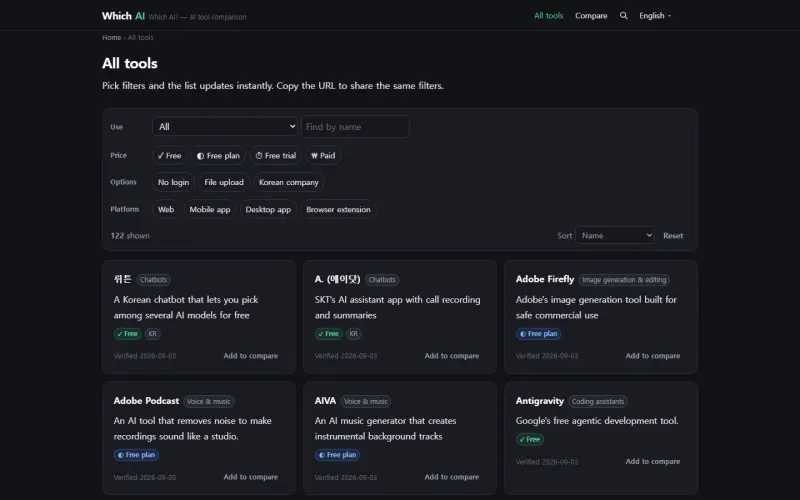The width and height of the screenshot is (800, 500).
Task: Add Adobe Podcast to compare
Action: pyautogui.click(x=251, y=477)
